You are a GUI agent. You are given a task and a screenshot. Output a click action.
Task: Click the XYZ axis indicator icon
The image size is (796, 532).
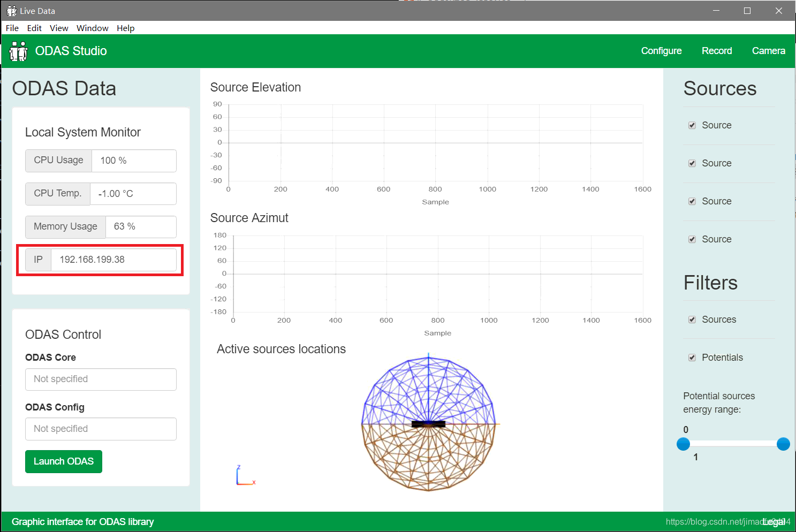(246, 475)
